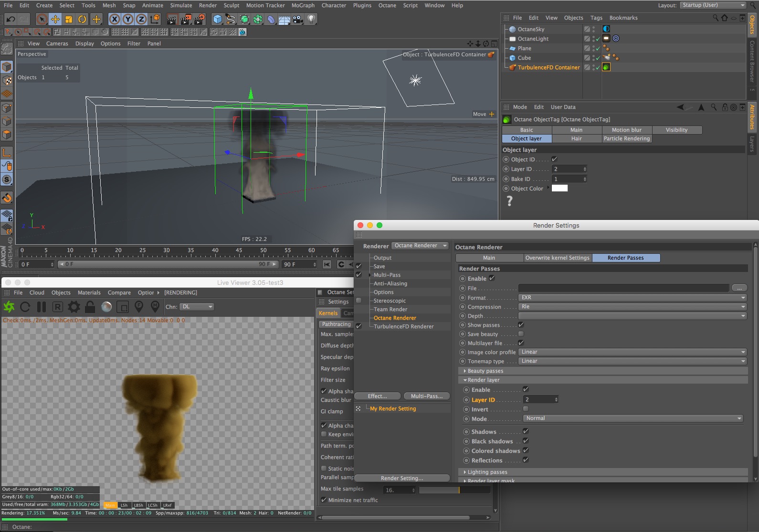Open the MoGraph menu
This screenshot has height=532, width=759.
303,5
